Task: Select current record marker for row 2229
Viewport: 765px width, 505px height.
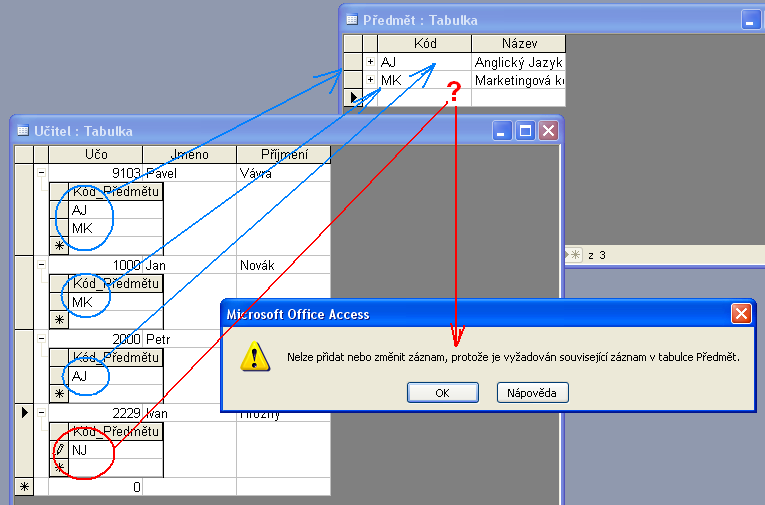Action: pyautogui.click(x=24, y=413)
